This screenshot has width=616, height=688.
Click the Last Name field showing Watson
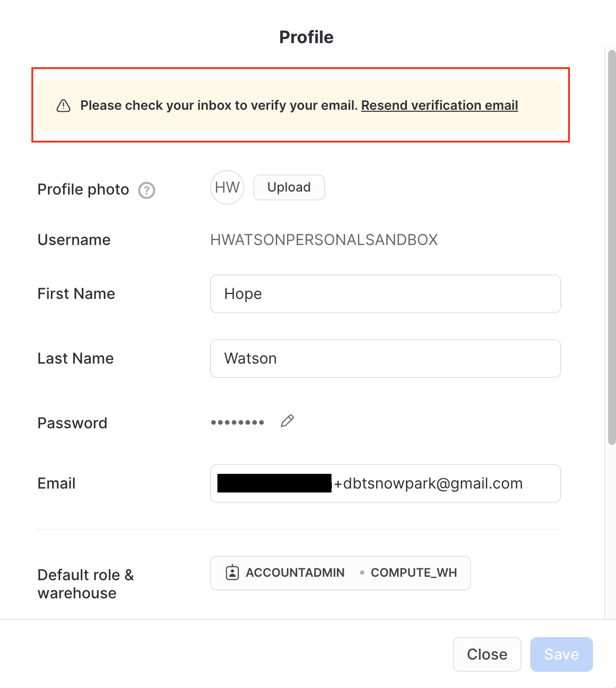coord(385,358)
